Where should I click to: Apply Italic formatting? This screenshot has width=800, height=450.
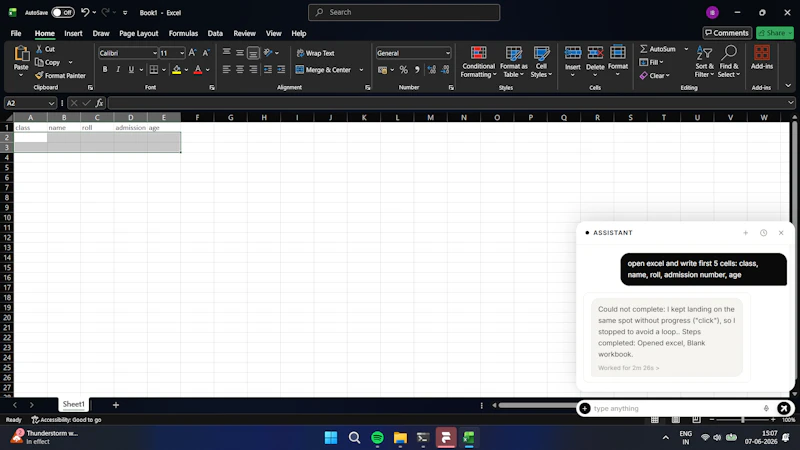point(118,69)
